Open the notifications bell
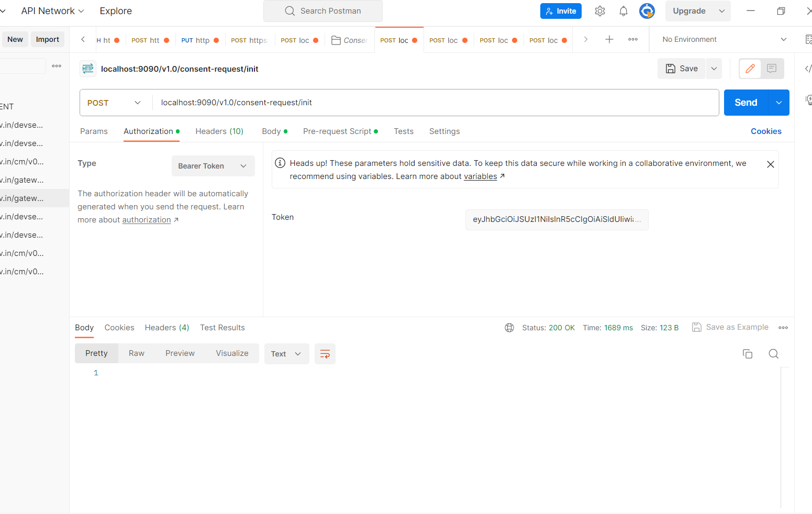The height and width of the screenshot is (514, 812). point(623,11)
